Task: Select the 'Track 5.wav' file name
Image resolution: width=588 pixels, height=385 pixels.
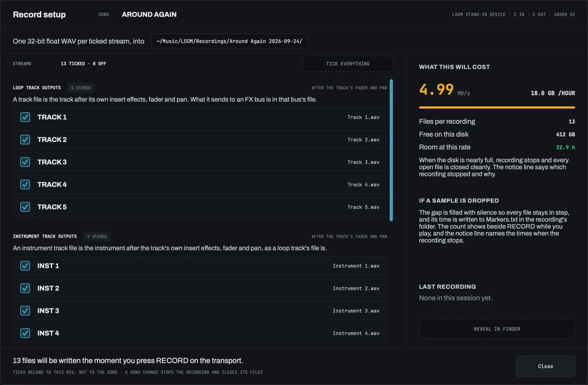Action: point(363,207)
